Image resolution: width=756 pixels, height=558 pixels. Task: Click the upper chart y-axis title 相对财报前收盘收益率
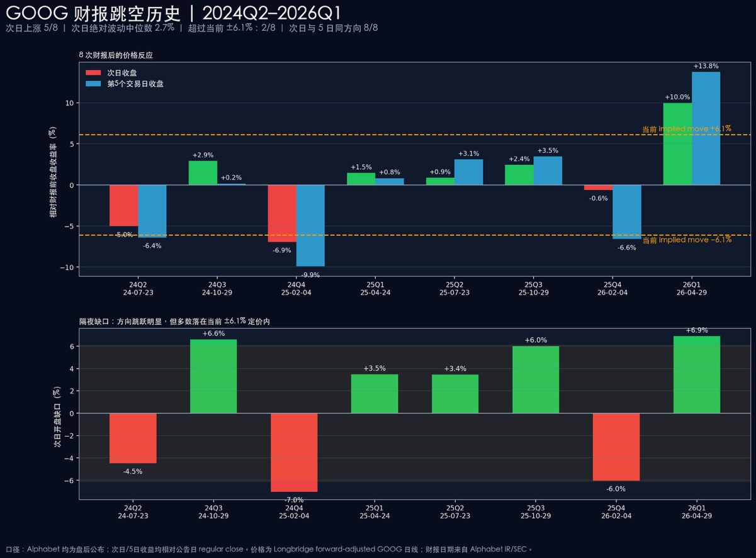[54, 172]
